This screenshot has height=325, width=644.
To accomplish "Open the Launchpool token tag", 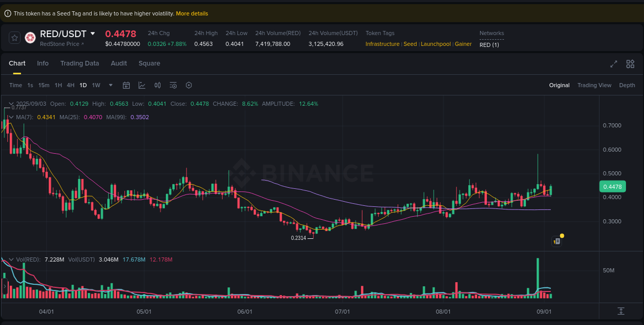I will pyautogui.click(x=435, y=44).
